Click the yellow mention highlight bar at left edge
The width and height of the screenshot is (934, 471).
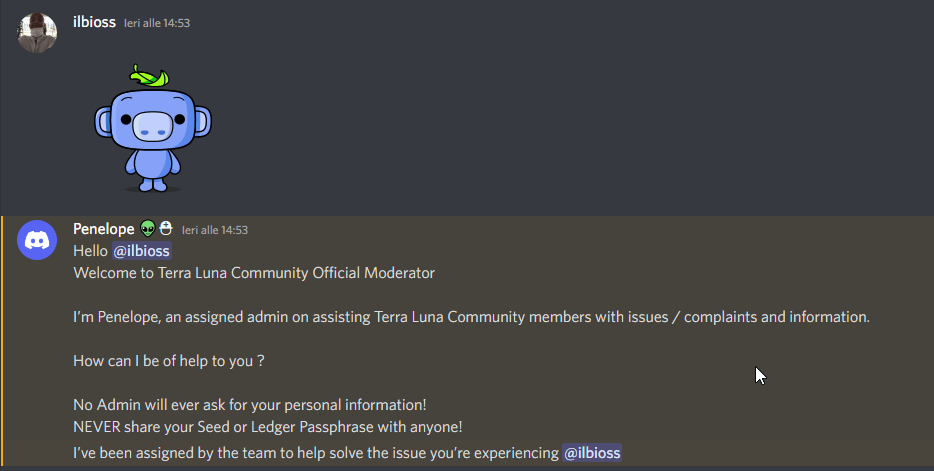coord(2,342)
